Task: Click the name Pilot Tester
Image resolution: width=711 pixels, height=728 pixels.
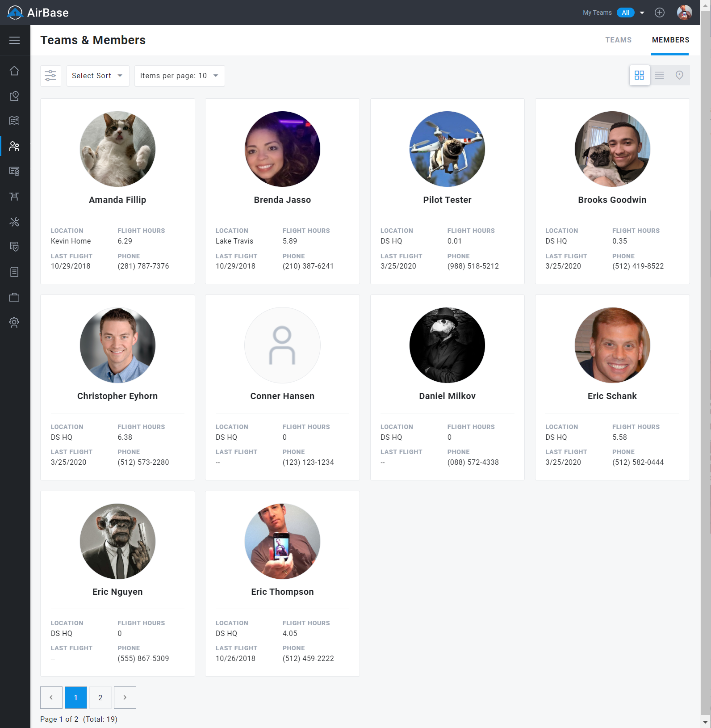Action: tap(447, 200)
